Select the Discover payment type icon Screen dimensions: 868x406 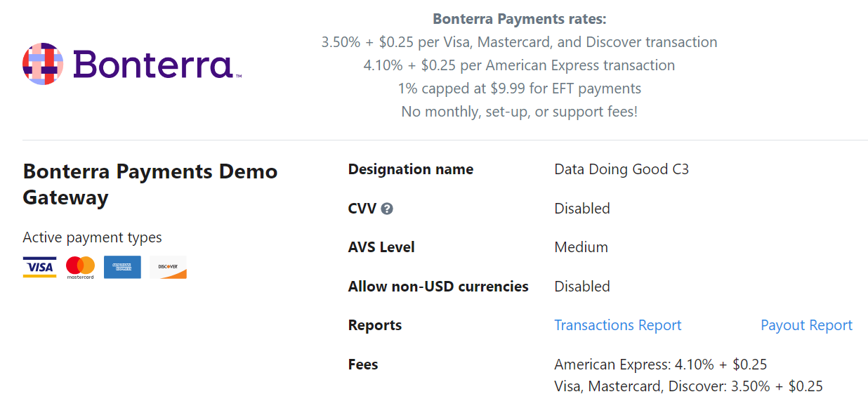[168, 267]
